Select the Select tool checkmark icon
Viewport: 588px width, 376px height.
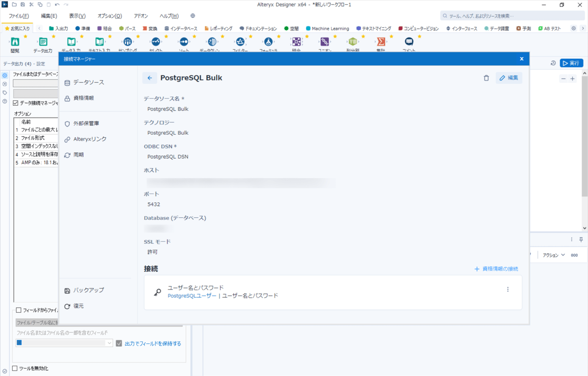point(156,42)
